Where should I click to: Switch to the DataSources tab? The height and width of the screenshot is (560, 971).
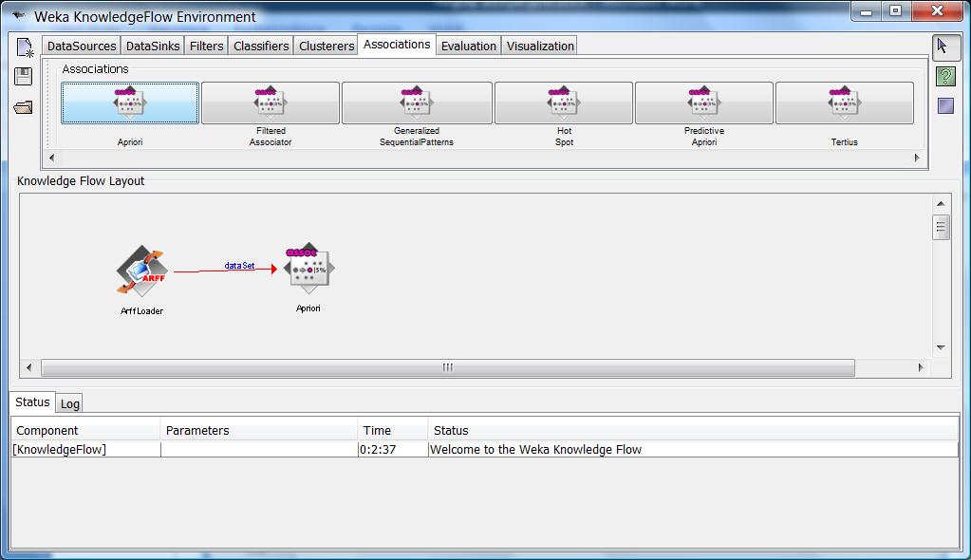[82, 46]
